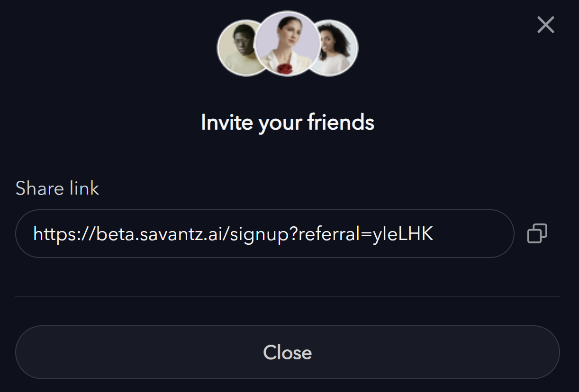Click the signup referral URL
Viewport: 579px width, 392px height.
pyautogui.click(x=234, y=234)
